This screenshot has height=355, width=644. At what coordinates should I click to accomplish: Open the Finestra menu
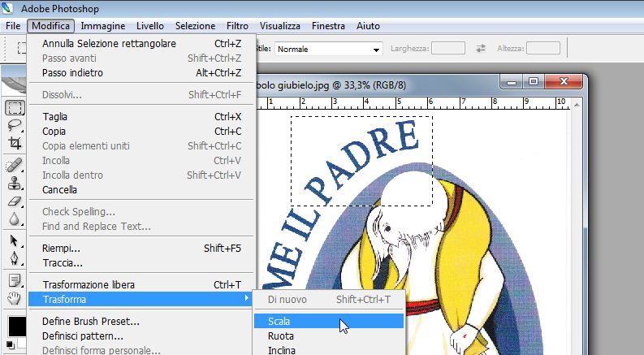click(328, 26)
